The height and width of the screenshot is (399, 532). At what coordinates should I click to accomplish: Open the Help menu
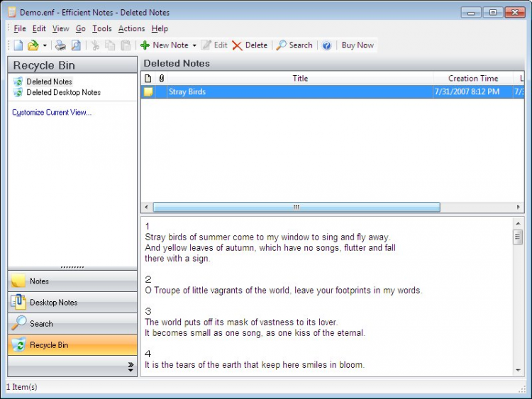point(160,29)
